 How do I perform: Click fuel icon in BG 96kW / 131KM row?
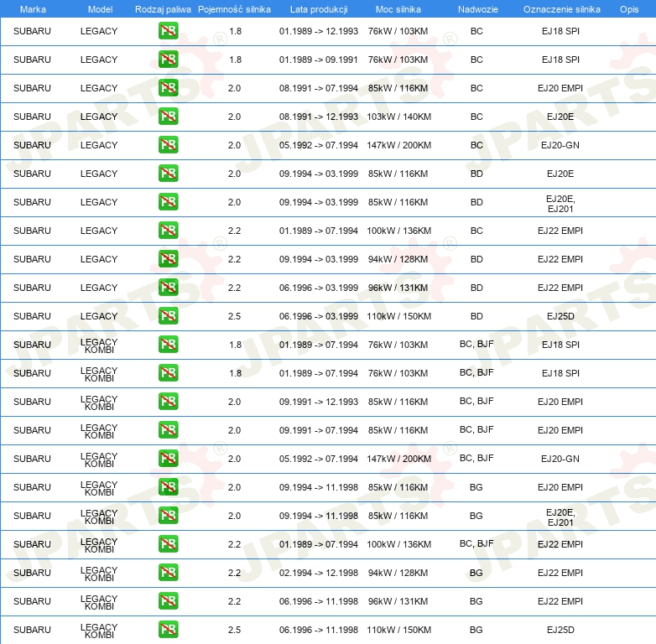[168, 601]
